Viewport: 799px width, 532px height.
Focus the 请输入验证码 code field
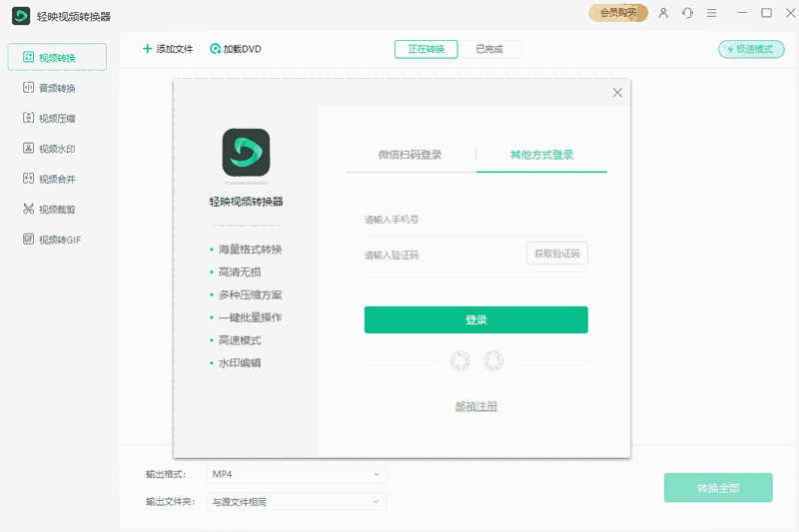443,255
